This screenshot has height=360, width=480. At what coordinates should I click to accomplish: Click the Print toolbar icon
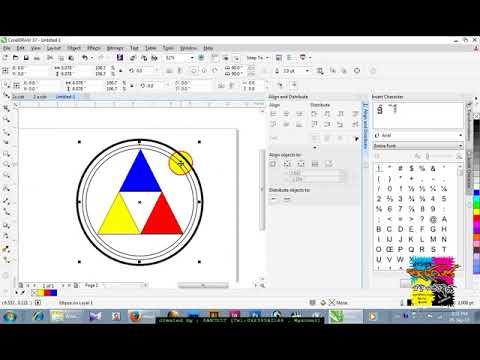pos(37,58)
